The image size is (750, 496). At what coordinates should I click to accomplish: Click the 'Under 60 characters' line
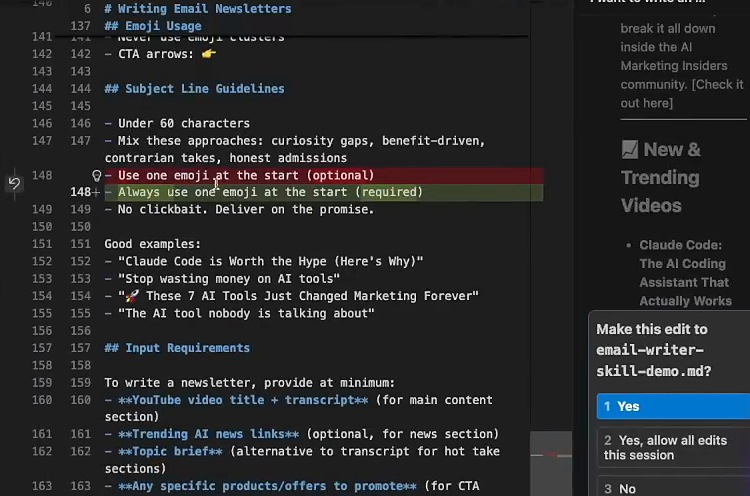(x=177, y=123)
